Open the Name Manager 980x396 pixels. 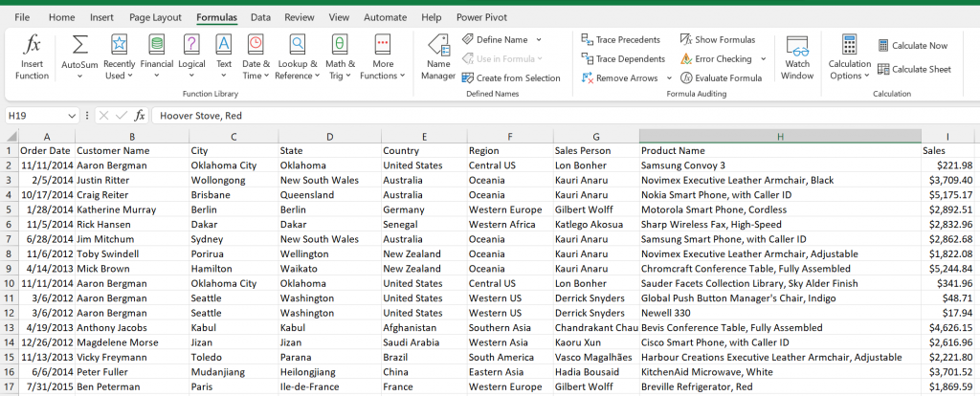[438, 57]
